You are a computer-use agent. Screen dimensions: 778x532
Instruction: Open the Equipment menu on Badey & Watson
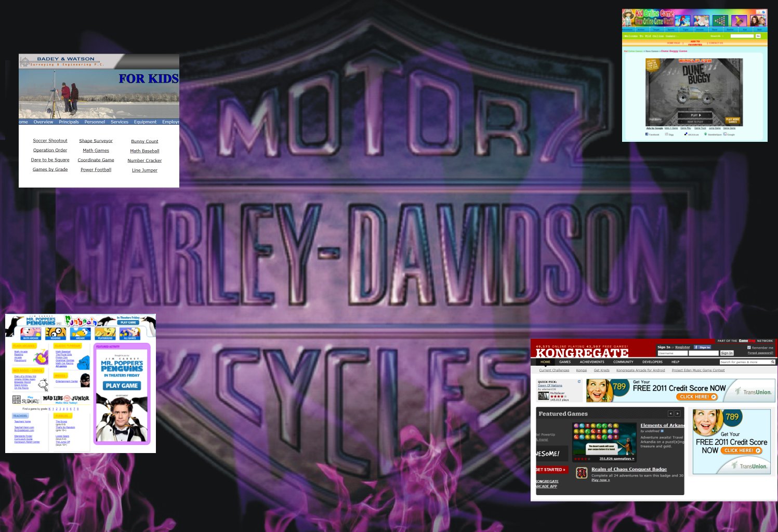tap(145, 122)
